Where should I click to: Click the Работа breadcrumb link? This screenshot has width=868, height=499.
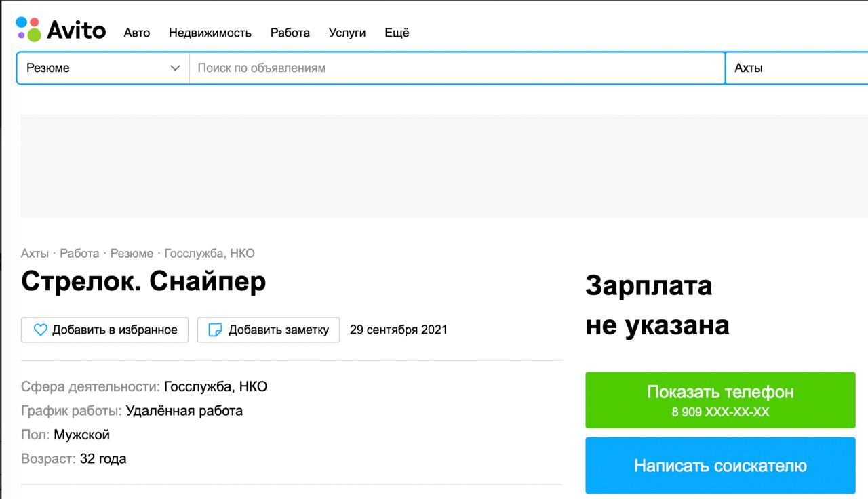point(79,254)
